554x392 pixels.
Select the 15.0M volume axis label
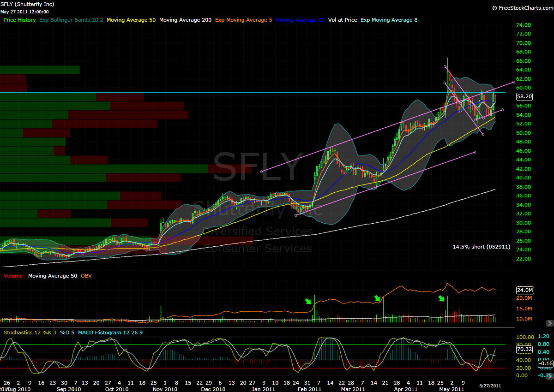click(x=525, y=309)
